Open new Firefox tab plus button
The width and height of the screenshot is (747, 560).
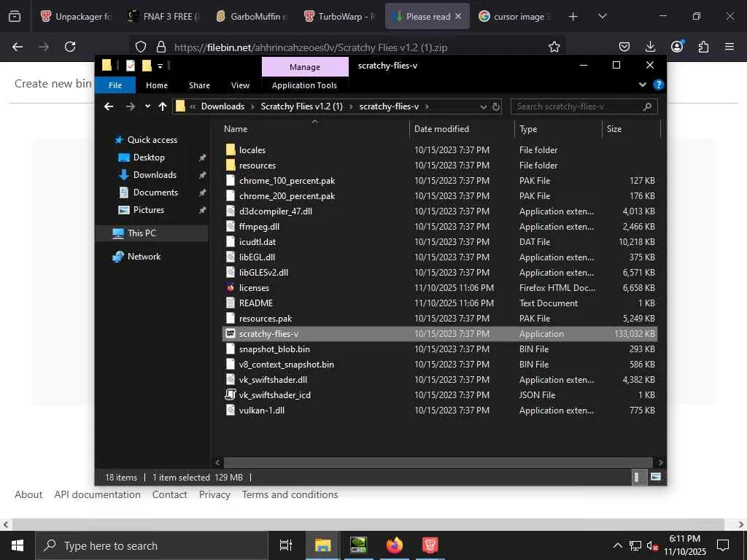click(x=573, y=17)
